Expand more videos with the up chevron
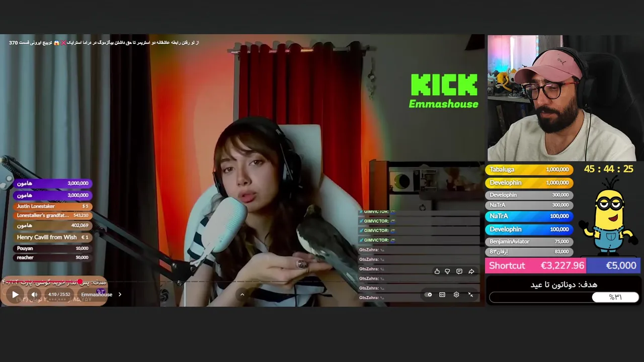Screen dimensions: 644x362 [x=242, y=295]
